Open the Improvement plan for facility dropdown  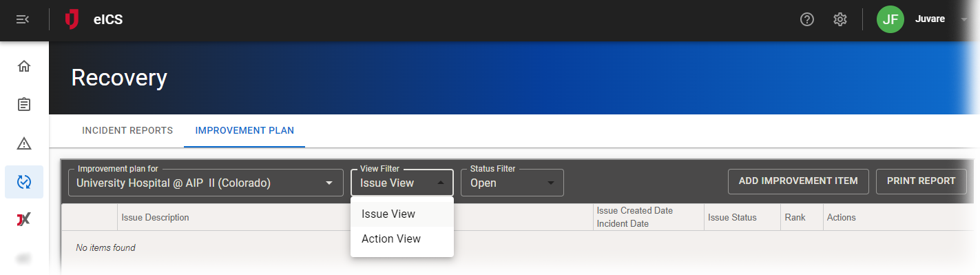coord(206,183)
